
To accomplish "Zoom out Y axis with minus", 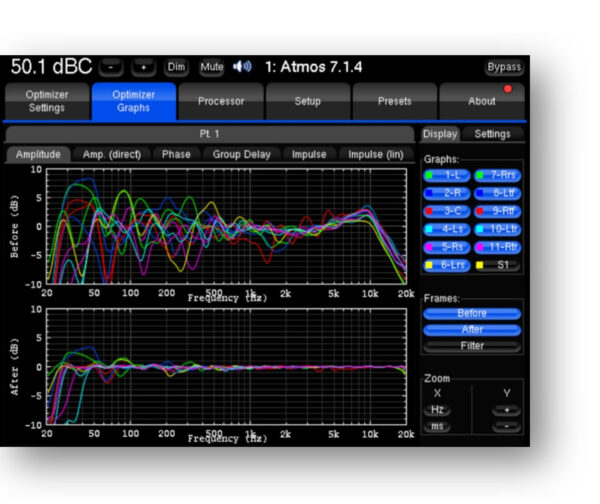I will [x=506, y=426].
